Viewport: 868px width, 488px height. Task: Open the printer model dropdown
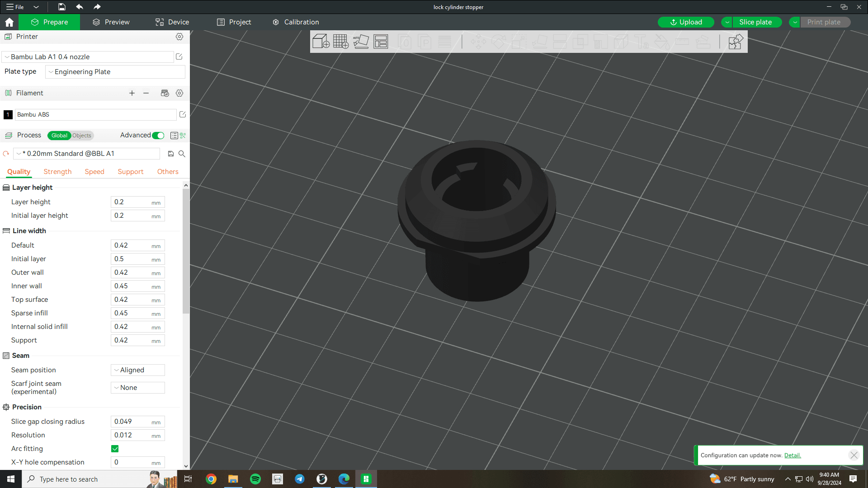click(88, 57)
